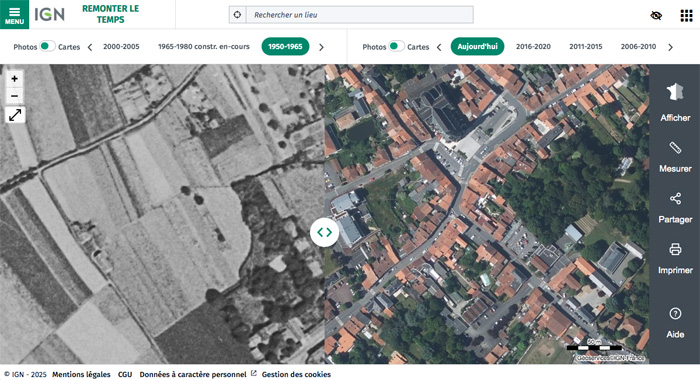Click the IGN logo

pyautogui.click(x=50, y=14)
